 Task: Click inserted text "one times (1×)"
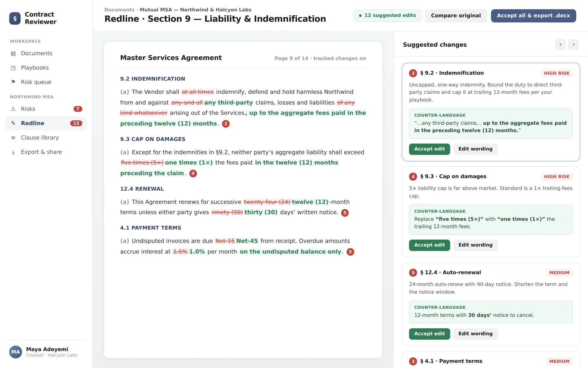coord(189,163)
